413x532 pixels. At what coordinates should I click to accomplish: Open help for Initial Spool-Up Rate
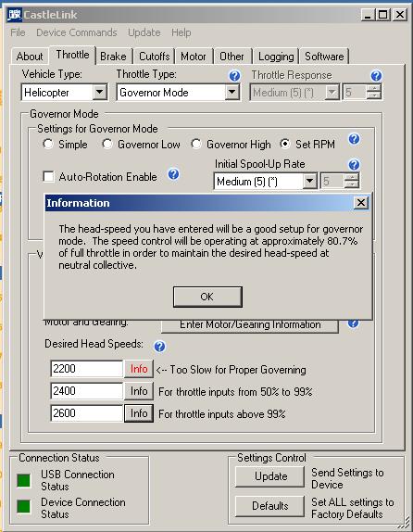354,165
